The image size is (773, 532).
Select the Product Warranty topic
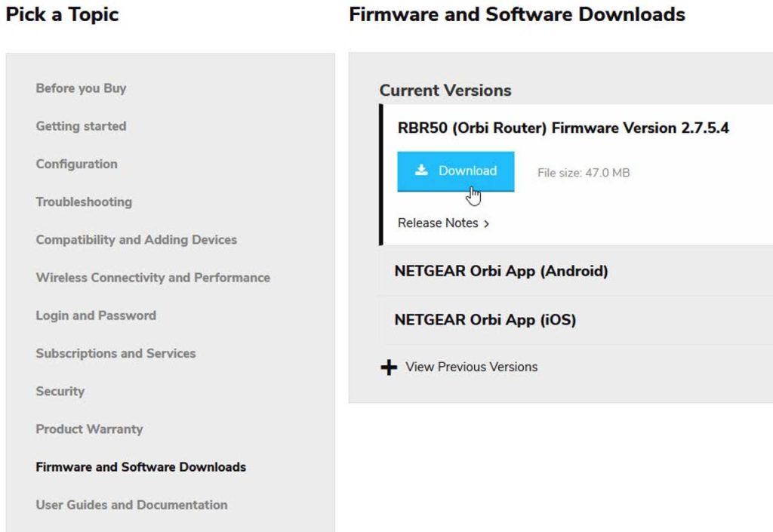(x=89, y=429)
